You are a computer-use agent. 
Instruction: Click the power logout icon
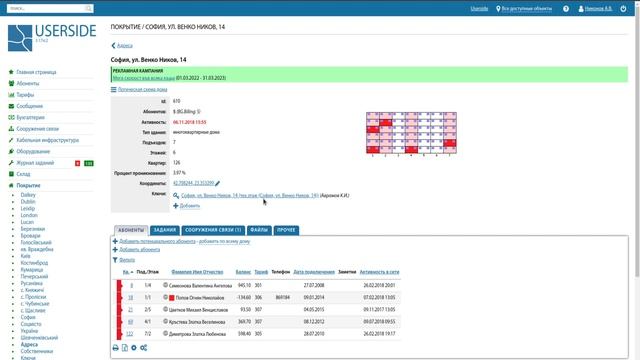coord(623,9)
